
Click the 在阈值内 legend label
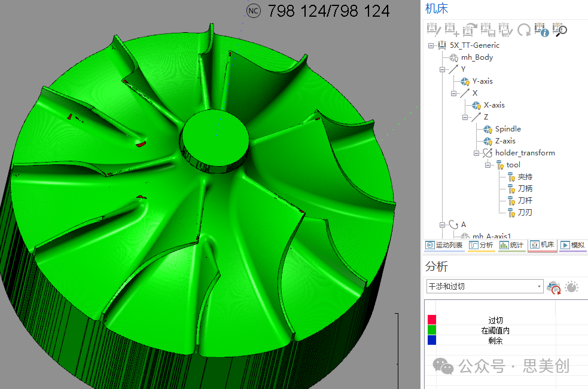coord(495,330)
